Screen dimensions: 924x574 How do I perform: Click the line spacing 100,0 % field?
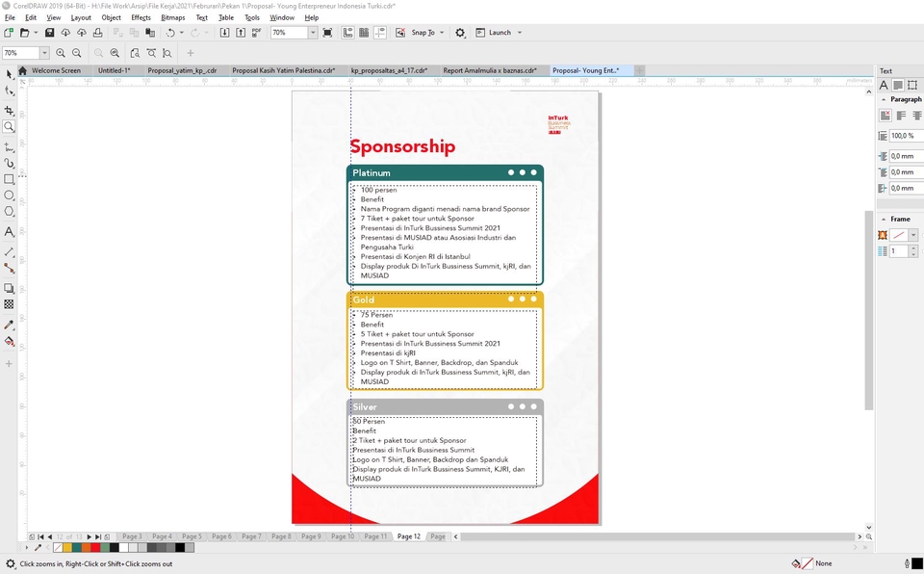(x=906, y=136)
